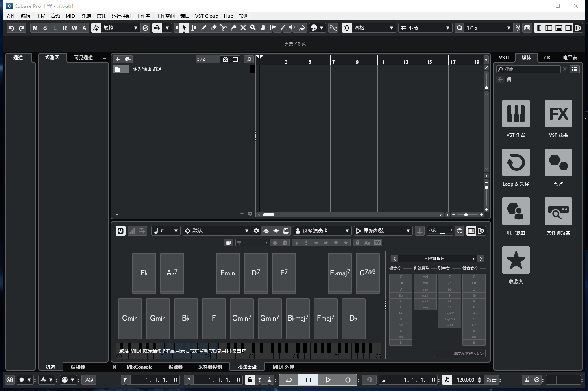The image size is (588, 391).
Task: Open the 默认 chord pad preset dropdown
Action: 217,231
